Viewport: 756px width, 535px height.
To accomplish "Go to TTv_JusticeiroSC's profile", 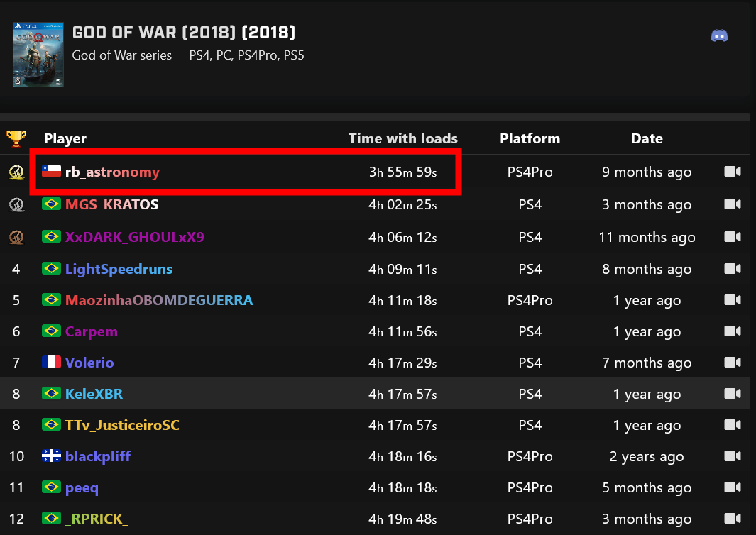I will (122, 425).
